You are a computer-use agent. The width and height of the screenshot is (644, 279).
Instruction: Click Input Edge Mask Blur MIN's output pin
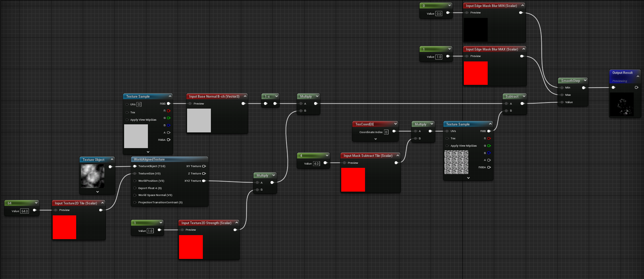(x=521, y=13)
